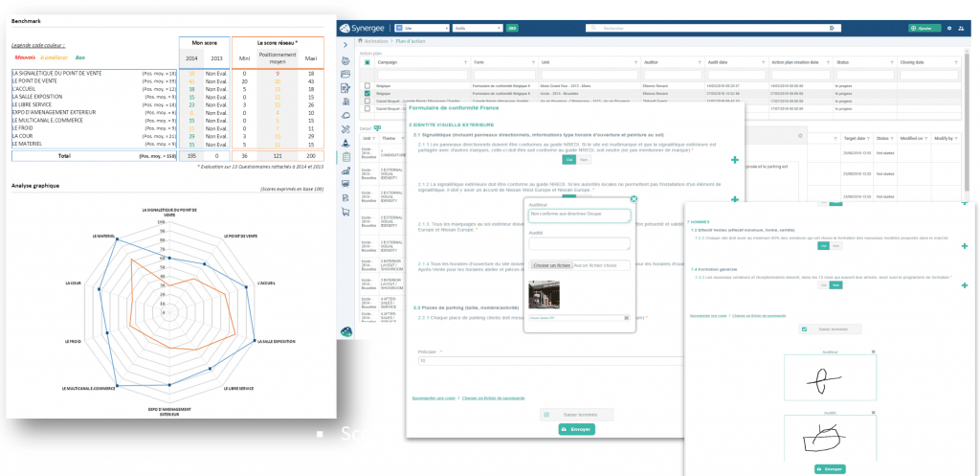Click the Synergee logo in header

(373, 29)
